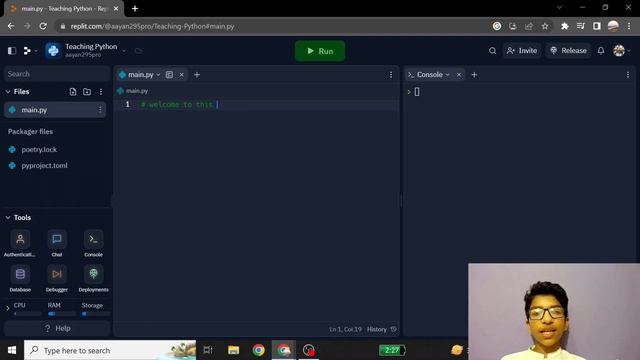Focus the file Search field
This screenshot has width=640, height=360.
(x=57, y=74)
